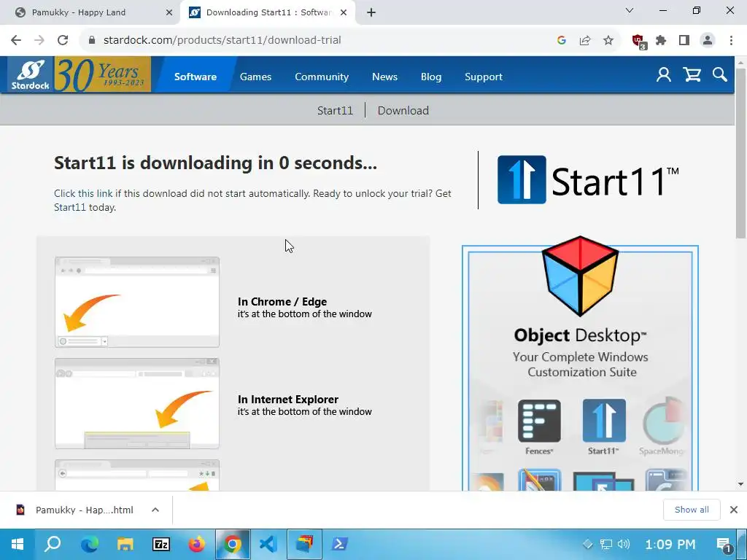Close the downloads bar
Viewport: 747px width, 560px height.
pos(734,510)
